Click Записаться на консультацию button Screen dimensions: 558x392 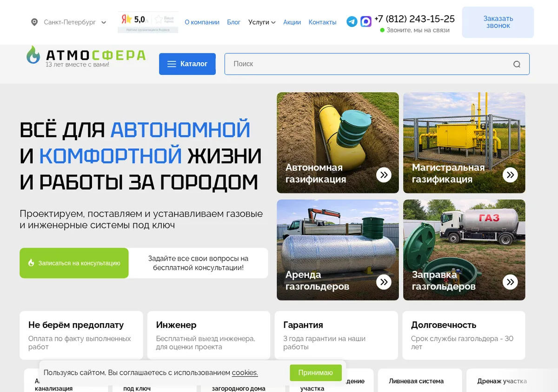(x=74, y=263)
